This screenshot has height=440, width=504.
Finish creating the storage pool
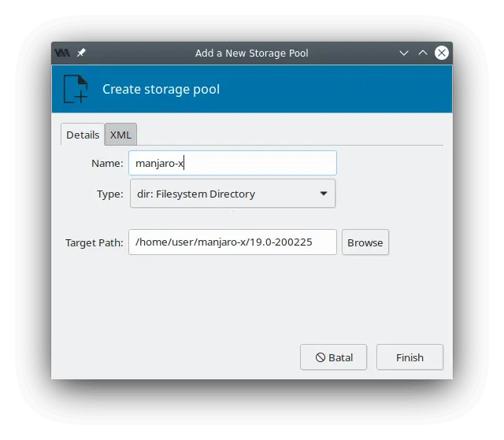409,357
